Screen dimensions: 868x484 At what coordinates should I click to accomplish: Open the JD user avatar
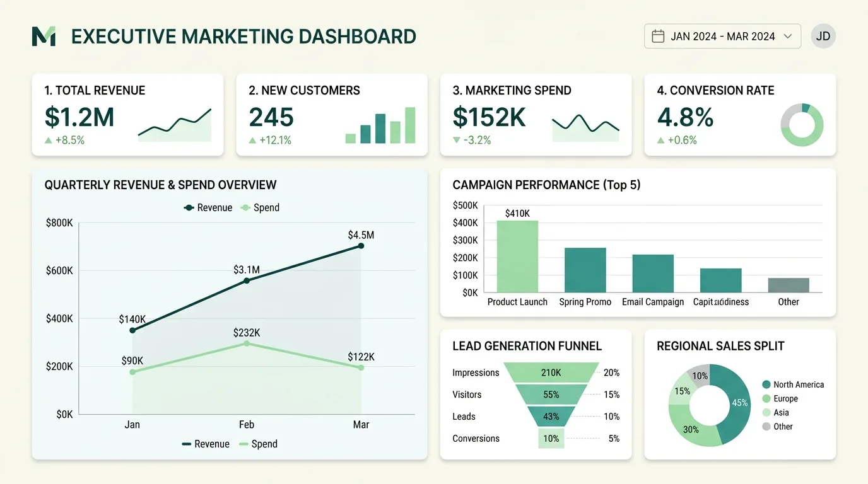823,37
